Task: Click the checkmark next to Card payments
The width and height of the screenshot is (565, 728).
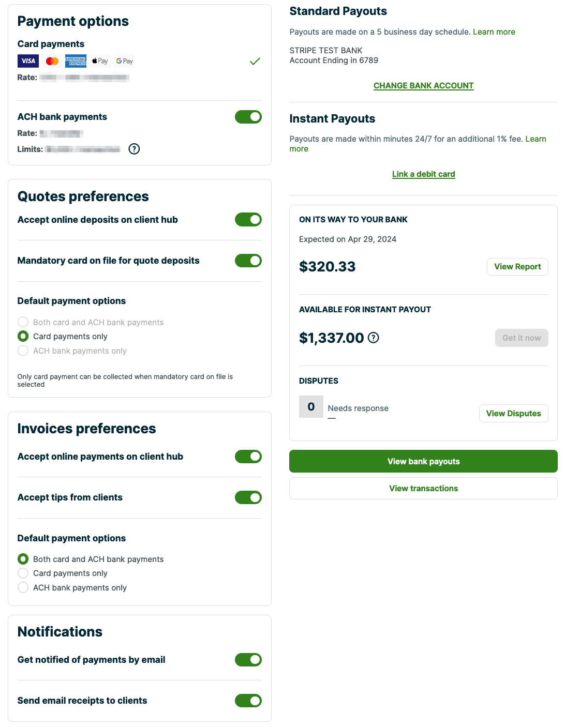Action: point(254,61)
